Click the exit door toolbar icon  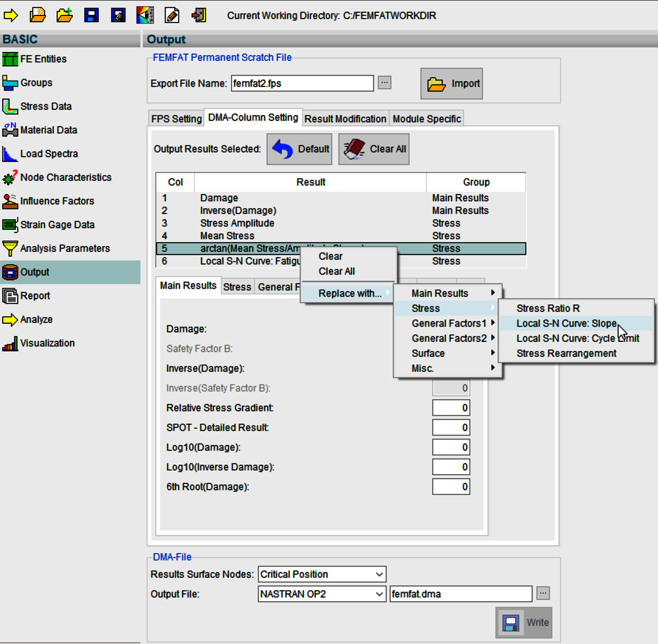click(x=198, y=15)
